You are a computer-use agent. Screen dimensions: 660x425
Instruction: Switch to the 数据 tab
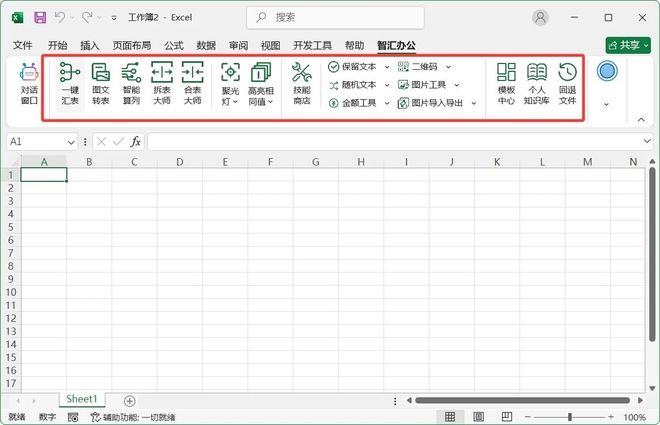(x=206, y=45)
